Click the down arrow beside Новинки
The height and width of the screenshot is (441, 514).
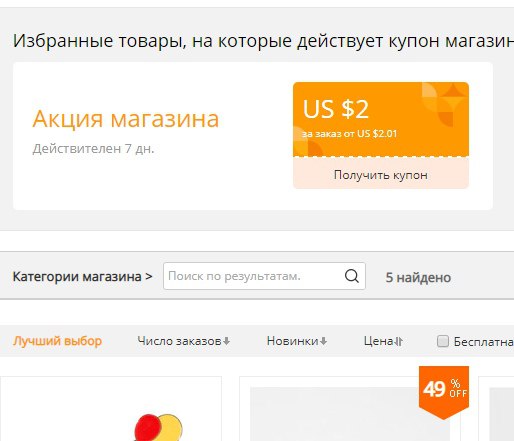coord(323,341)
